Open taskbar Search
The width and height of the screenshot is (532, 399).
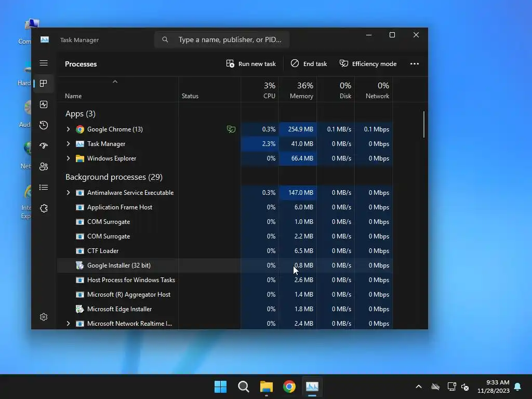(244, 387)
